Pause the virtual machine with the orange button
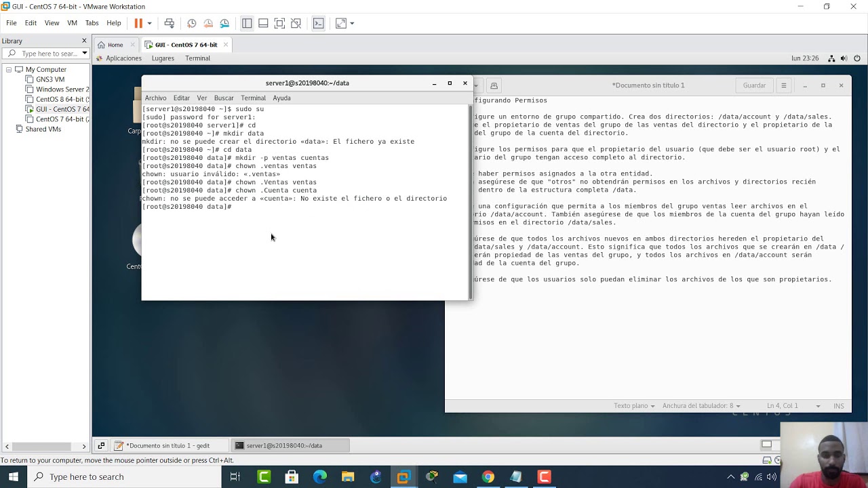The width and height of the screenshot is (868, 488). coord(138,23)
